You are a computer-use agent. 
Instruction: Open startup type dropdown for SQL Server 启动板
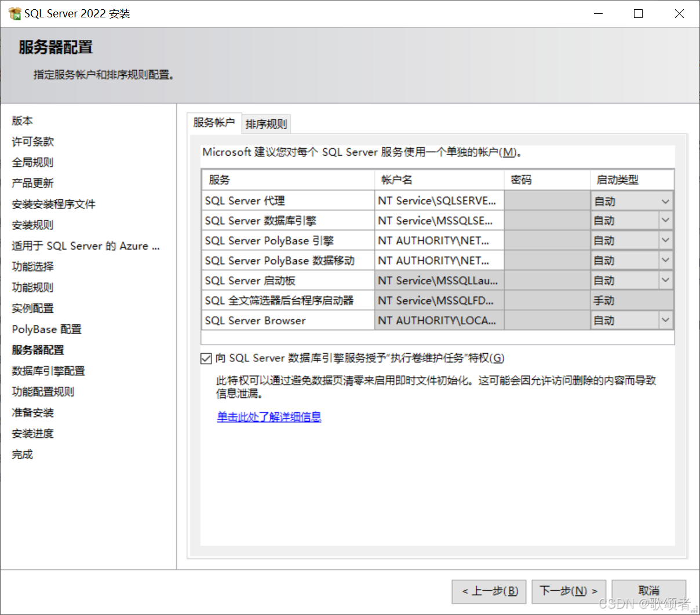coord(665,280)
